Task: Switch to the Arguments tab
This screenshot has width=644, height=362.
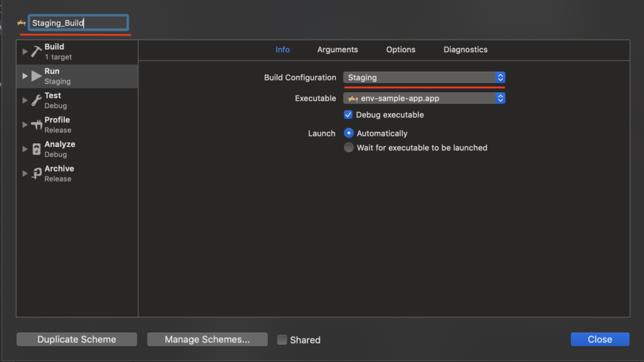Action: point(337,50)
